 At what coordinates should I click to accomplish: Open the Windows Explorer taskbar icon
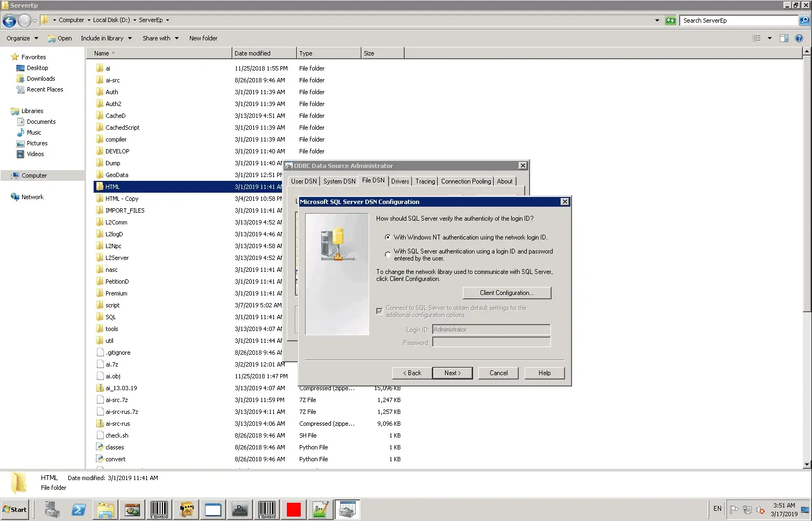click(x=106, y=509)
